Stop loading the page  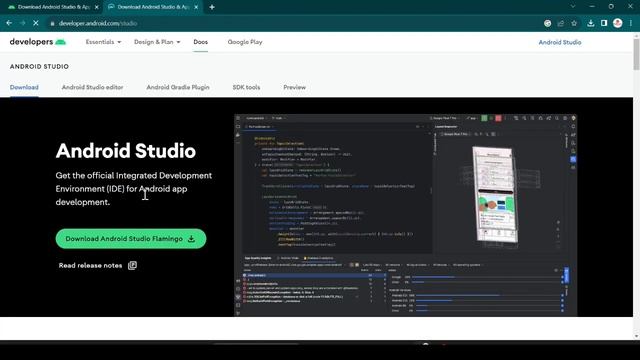click(36, 23)
